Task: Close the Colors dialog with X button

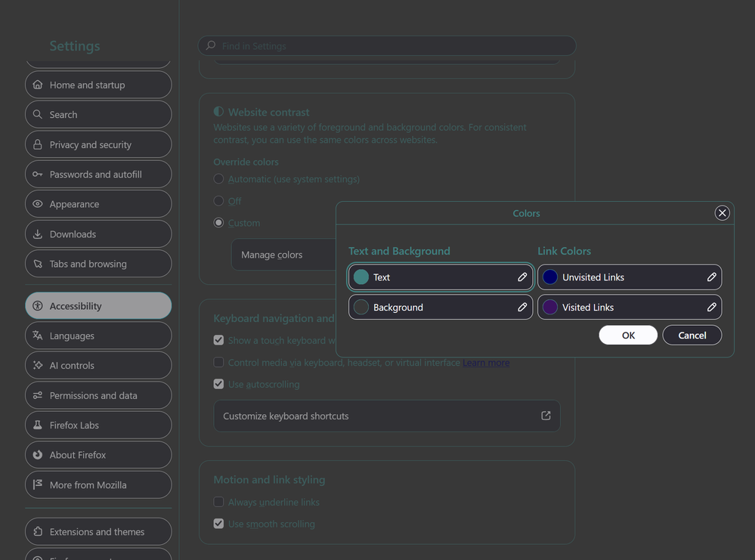Action: [x=723, y=213]
